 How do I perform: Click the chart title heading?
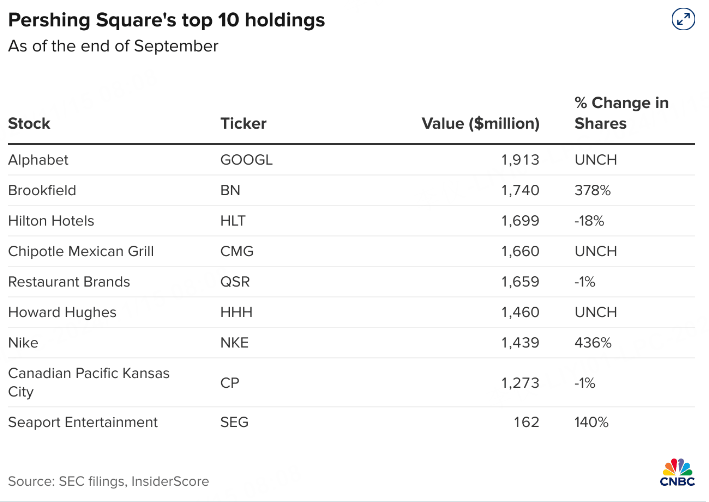click(166, 20)
